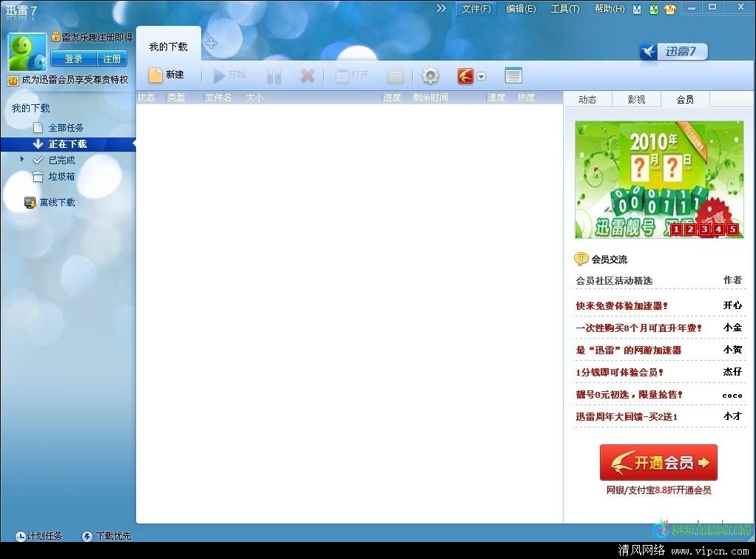
Task: Expand the 已完成 tree arrow
Action: [21, 159]
